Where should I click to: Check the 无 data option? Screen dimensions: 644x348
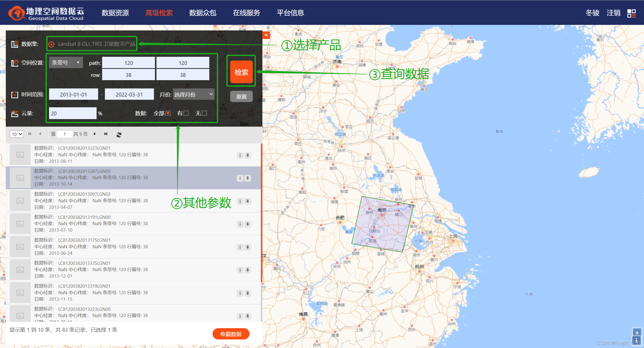tap(205, 113)
